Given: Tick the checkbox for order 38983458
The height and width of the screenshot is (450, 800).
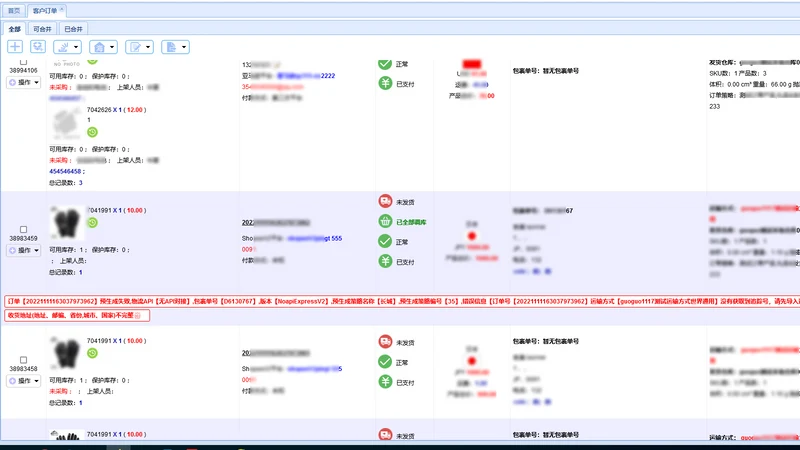Looking at the screenshot, I should (x=23, y=360).
